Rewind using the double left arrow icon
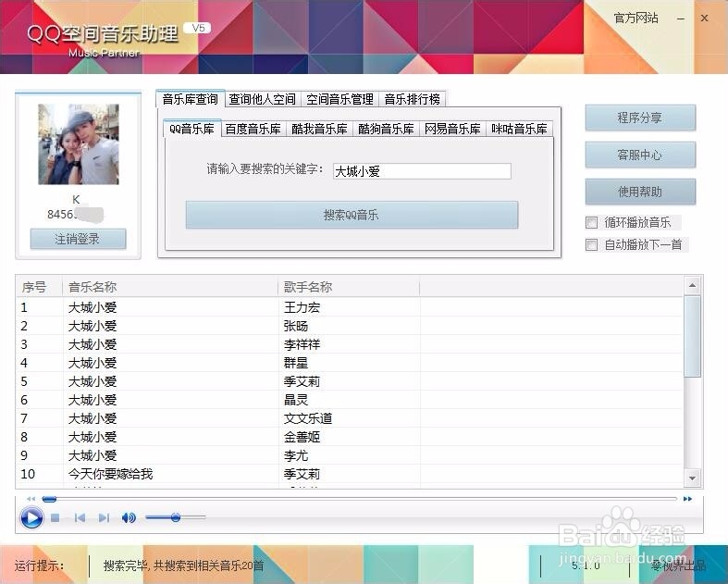This screenshot has width=728, height=584. coord(31,499)
